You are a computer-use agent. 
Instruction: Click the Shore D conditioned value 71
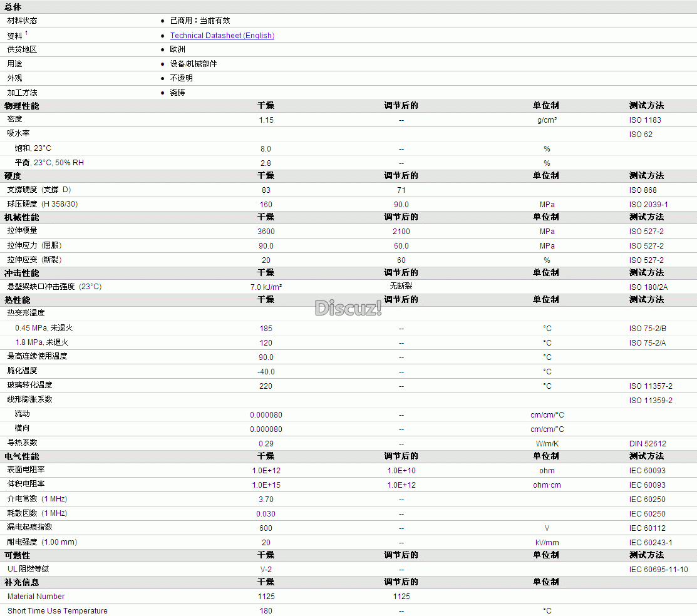coord(401,190)
